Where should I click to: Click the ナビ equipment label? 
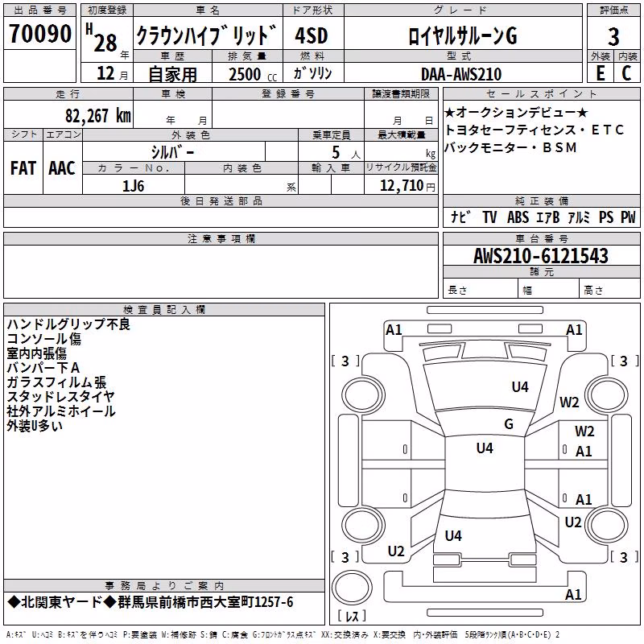pos(460,217)
